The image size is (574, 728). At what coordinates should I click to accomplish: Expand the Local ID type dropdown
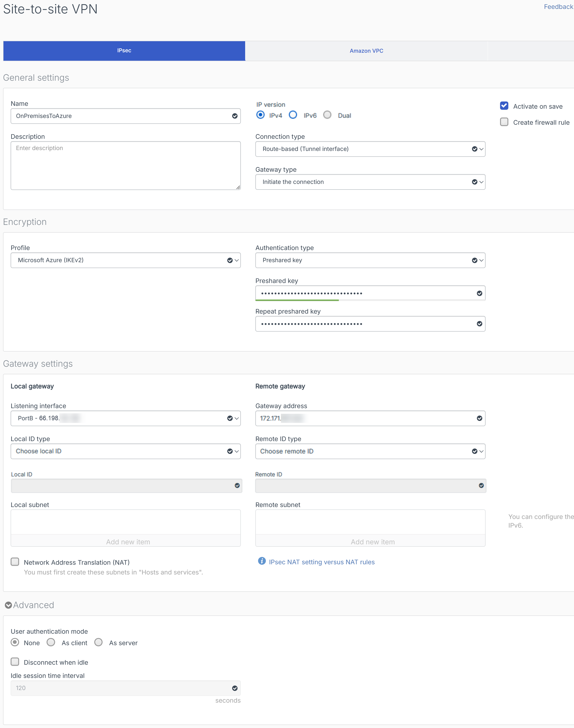(125, 451)
